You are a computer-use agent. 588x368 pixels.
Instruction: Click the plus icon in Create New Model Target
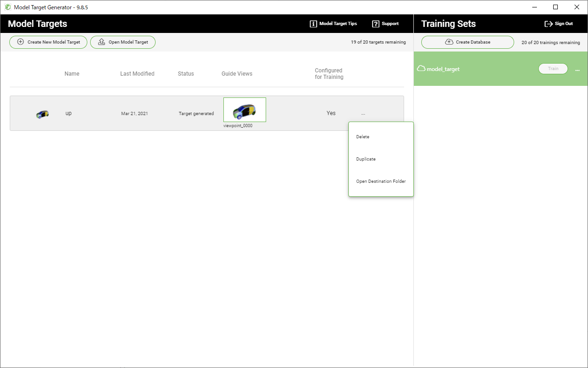coord(20,42)
